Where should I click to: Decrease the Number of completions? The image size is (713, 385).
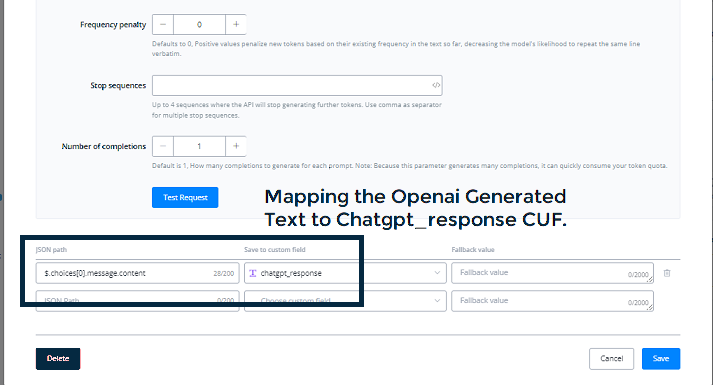click(x=163, y=146)
